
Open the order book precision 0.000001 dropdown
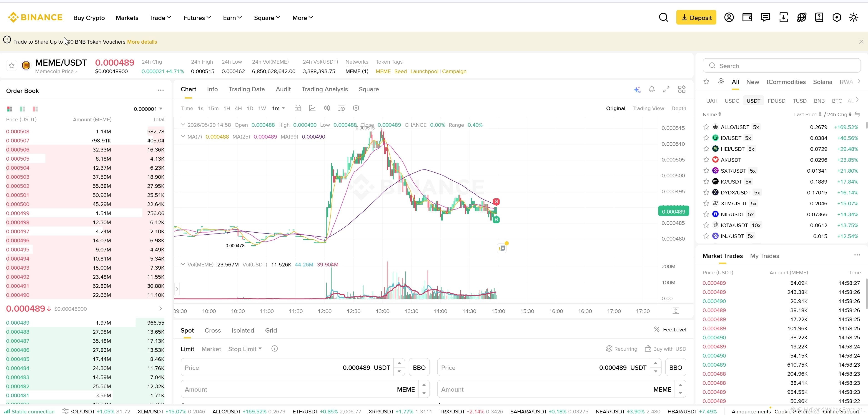point(148,109)
